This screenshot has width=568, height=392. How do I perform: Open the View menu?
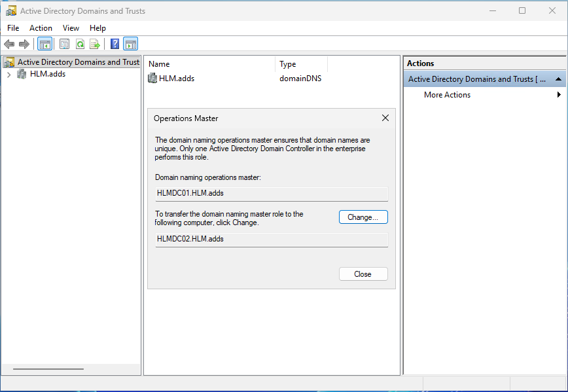[x=71, y=28]
